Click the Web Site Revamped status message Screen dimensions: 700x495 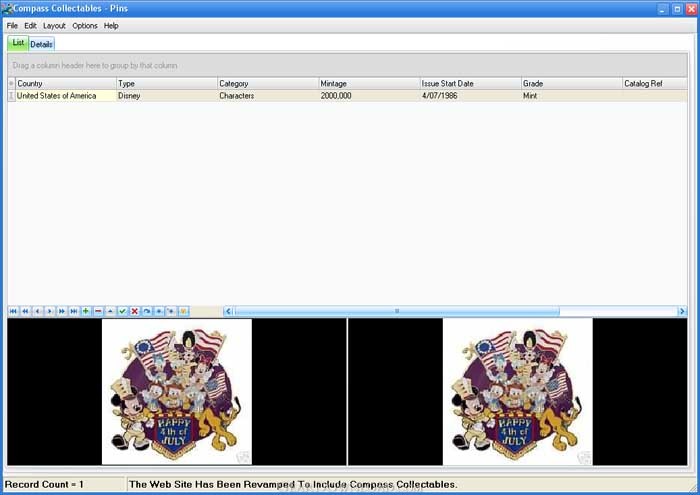[x=293, y=484]
